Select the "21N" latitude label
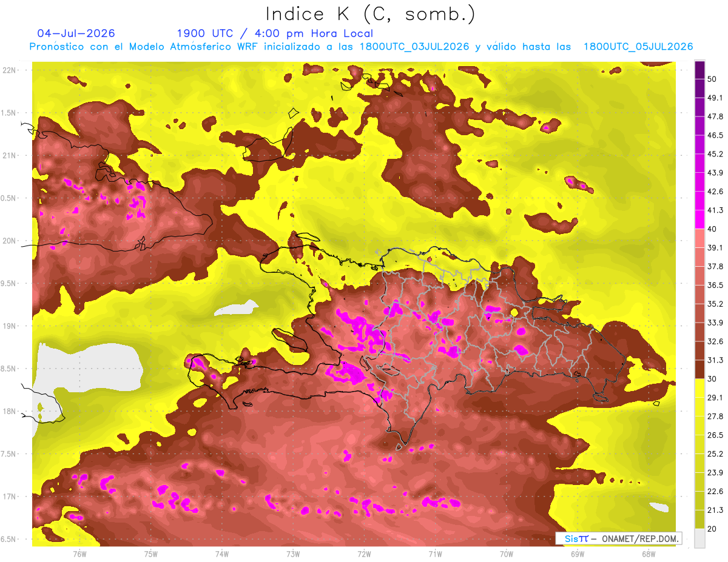The width and height of the screenshot is (728, 562). point(10,156)
